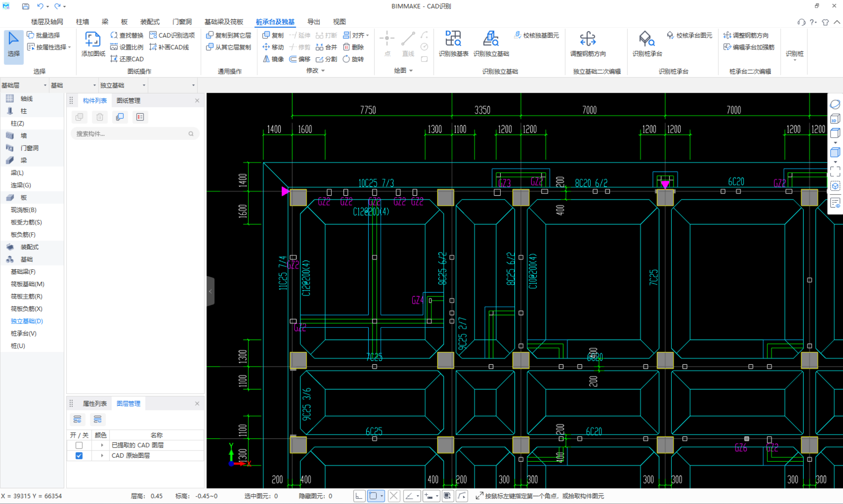The width and height of the screenshot is (843, 504).
Task: Open the empty fourth dropdown
Action: (173, 85)
